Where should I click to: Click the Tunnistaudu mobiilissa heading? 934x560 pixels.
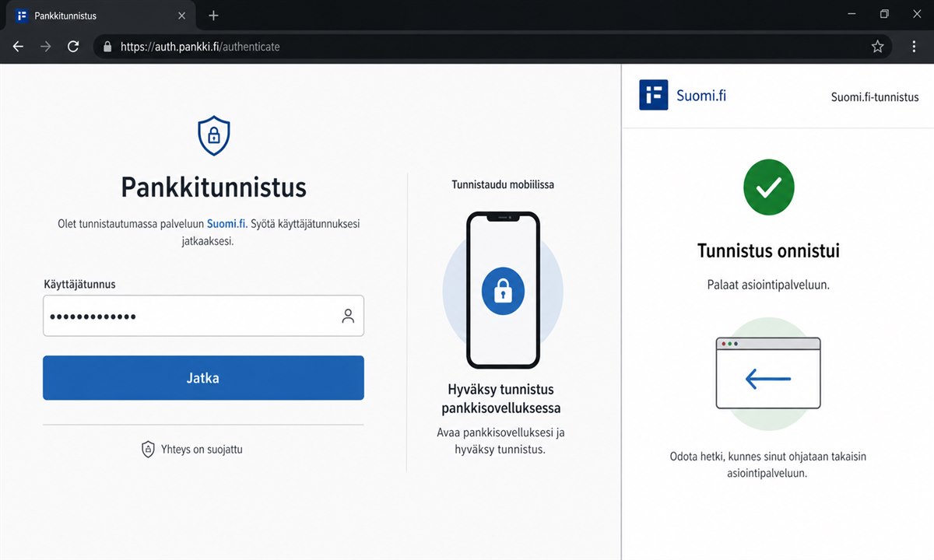click(x=503, y=185)
